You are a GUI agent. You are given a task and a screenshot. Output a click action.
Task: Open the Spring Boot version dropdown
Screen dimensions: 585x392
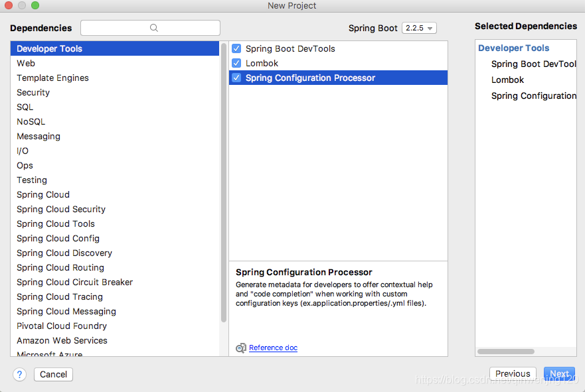(x=419, y=28)
